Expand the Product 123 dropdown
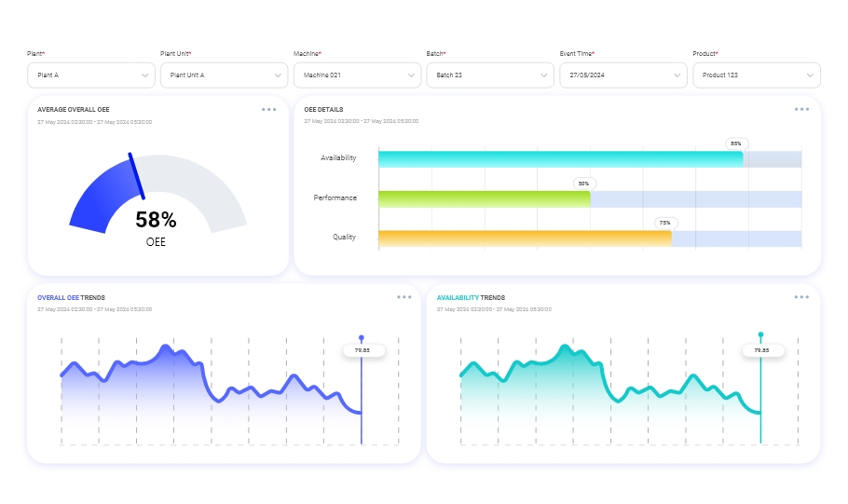Image resolution: width=848 pixels, height=504 pixels. pyautogui.click(x=756, y=75)
